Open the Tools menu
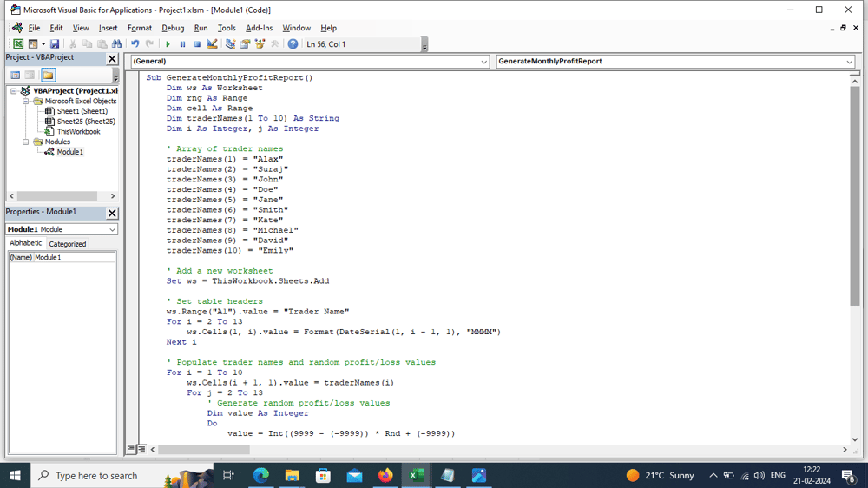868x488 pixels. [227, 28]
